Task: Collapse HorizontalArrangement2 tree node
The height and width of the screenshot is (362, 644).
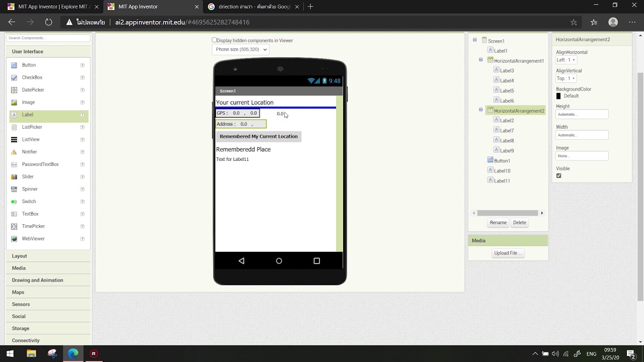Action: pos(480,110)
